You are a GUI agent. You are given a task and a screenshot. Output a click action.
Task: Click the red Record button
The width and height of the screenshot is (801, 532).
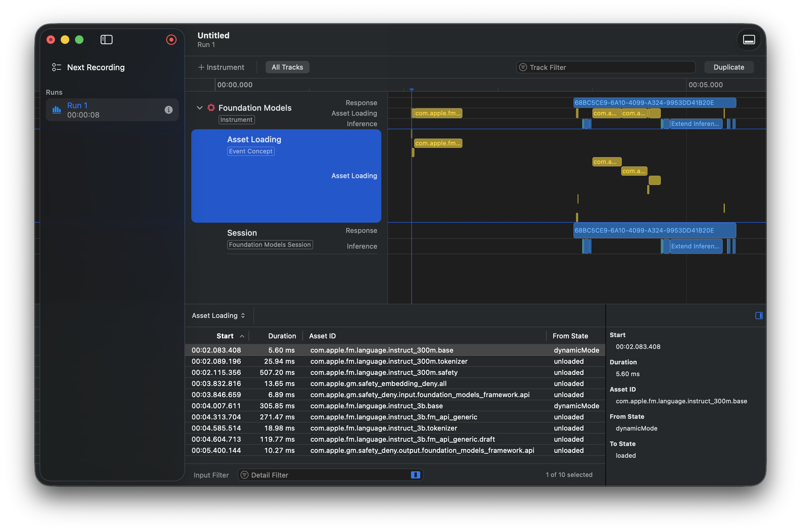171,40
